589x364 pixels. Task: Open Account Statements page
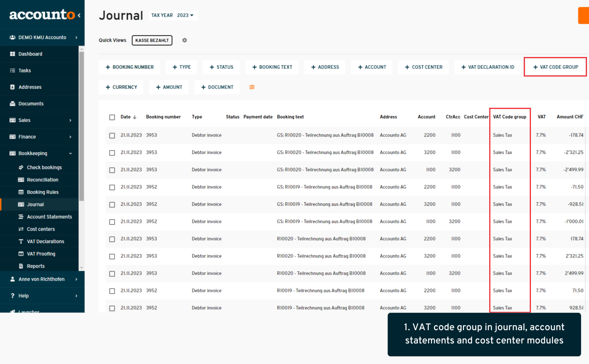(39, 217)
